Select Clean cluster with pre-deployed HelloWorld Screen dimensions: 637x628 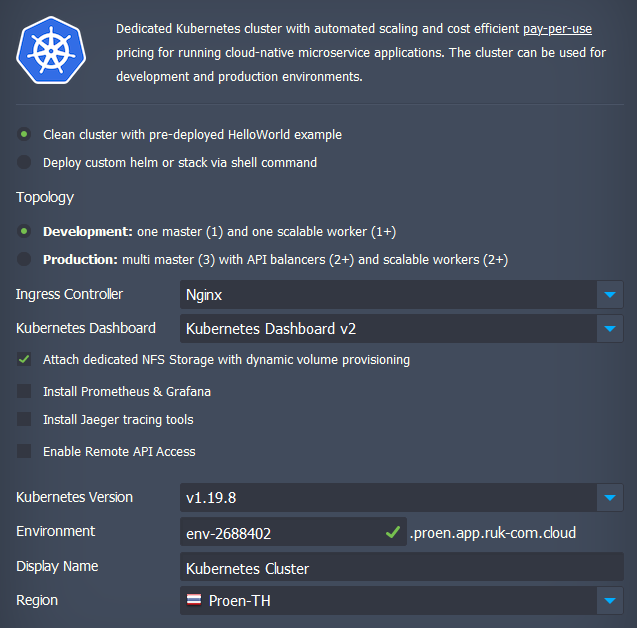coord(24,134)
